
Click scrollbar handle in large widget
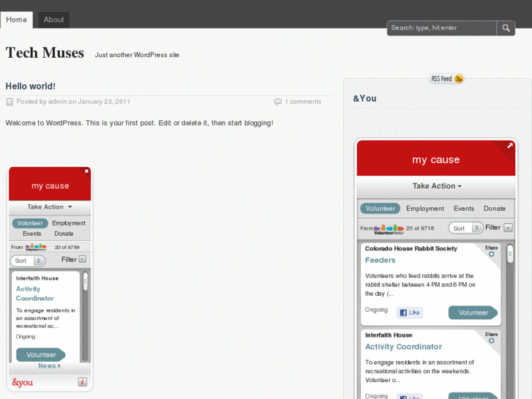(x=509, y=254)
